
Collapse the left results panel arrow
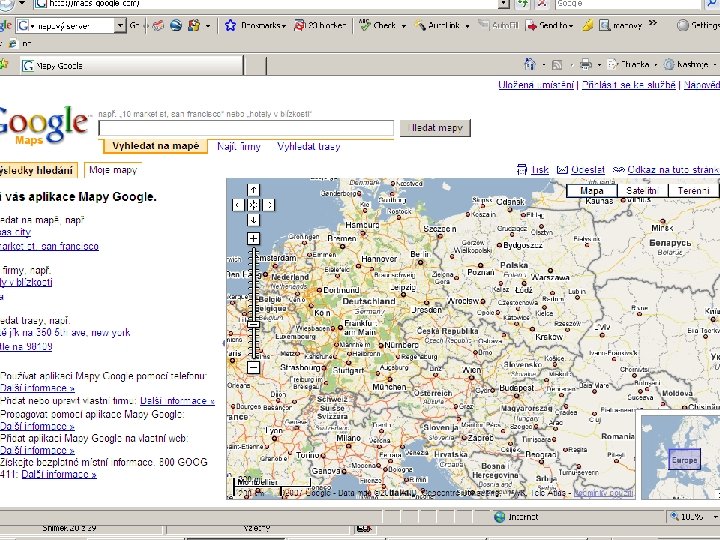click(224, 343)
